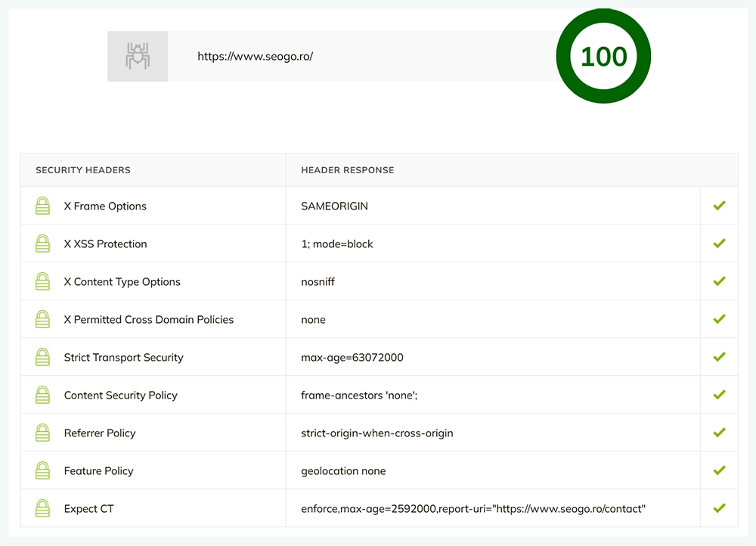This screenshot has width=756, height=546.
Task: Click the Expect CT report-uri response value
Action: click(x=473, y=509)
